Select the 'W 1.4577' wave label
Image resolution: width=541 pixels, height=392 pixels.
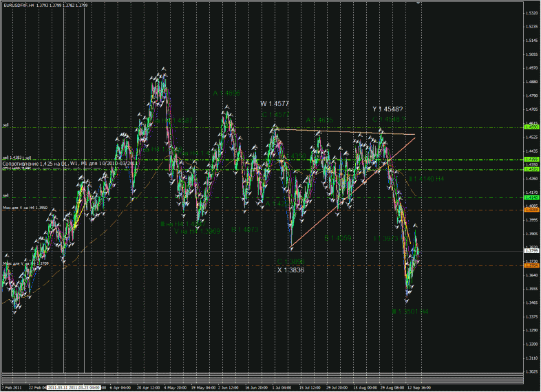tap(274, 104)
